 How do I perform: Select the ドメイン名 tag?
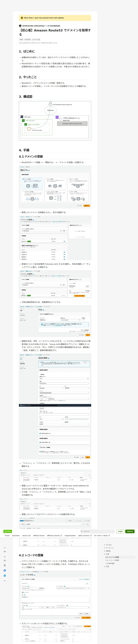coord(36,39)
